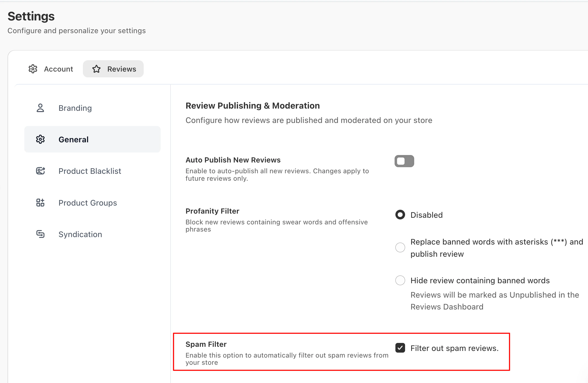This screenshot has width=588, height=383.
Task: Choose replace banned words with asterisks
Action: pos(400,247)
